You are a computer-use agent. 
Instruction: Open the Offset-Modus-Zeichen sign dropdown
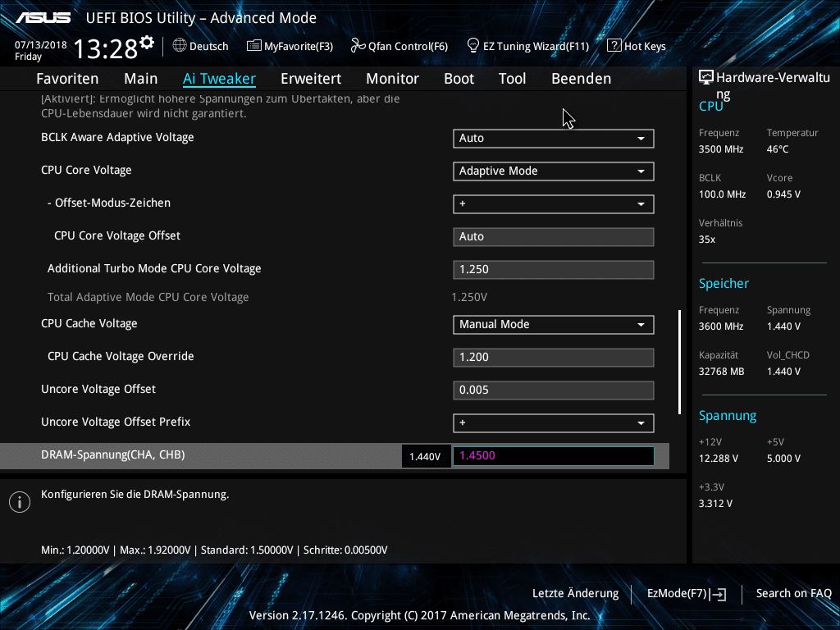(x=554, y=203)
